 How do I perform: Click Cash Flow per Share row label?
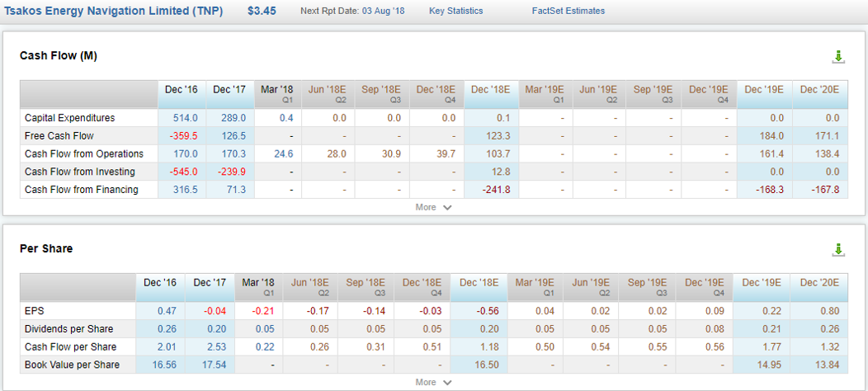tap(70, 346)
